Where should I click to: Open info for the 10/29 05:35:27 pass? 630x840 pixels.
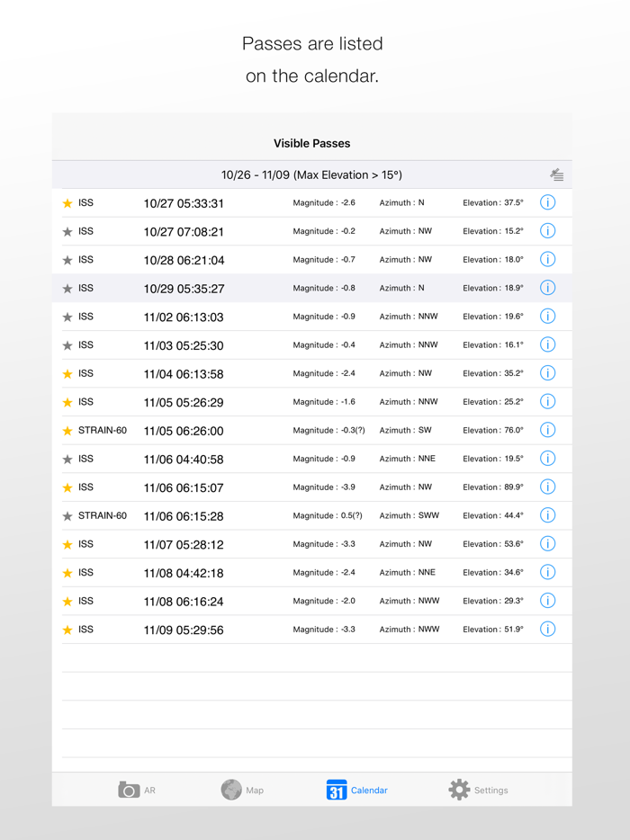[x=547, y=288]
